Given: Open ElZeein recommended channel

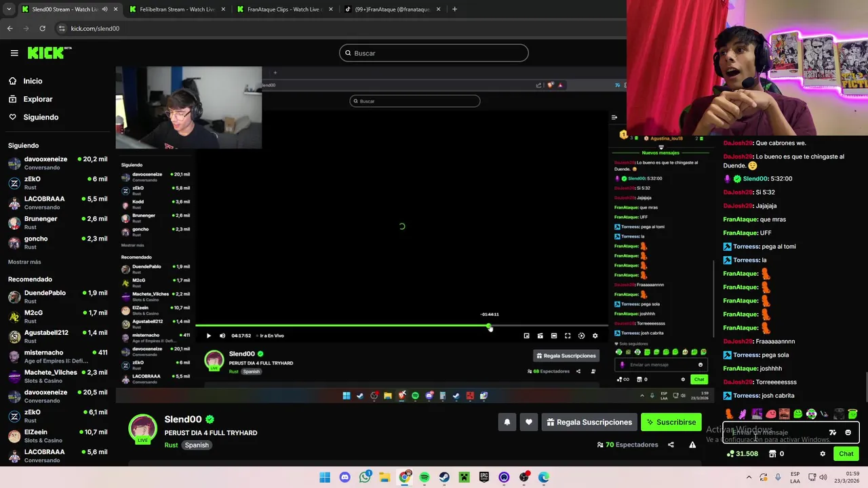Looking at the screenshot, I should [x=57, y=436].
